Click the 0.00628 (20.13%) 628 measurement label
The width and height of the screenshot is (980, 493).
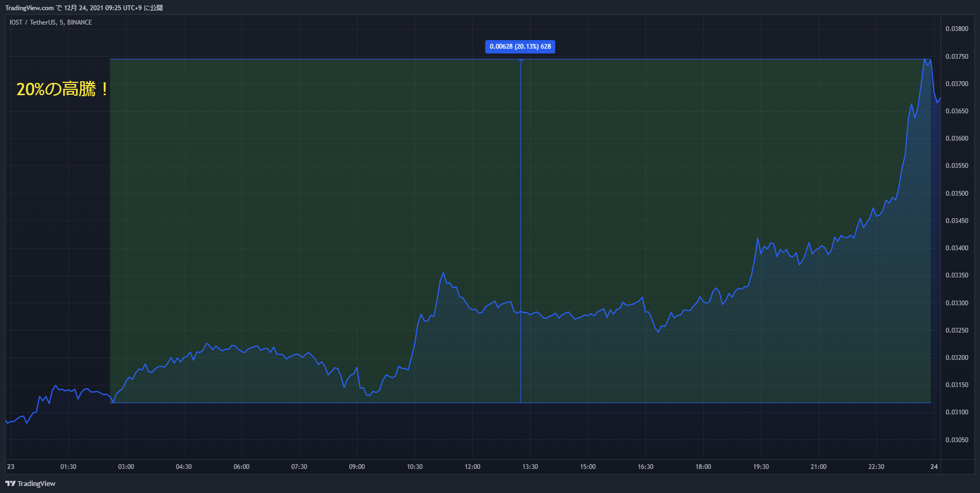[x=520, y=47]
